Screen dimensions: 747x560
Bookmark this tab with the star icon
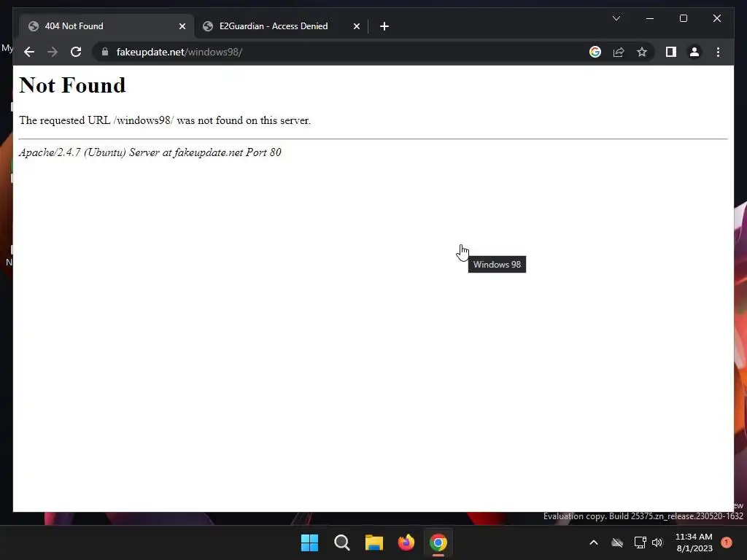(x=642, y=52)
